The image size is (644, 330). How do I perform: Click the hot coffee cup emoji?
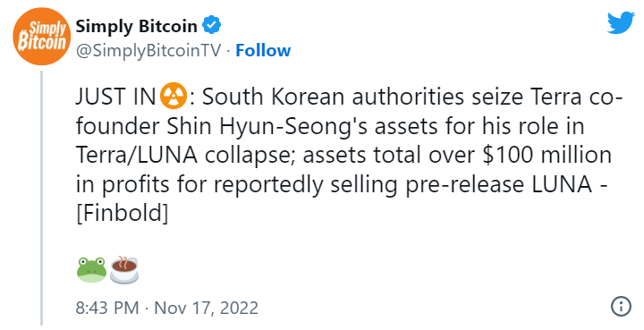[x=124, y=270]
